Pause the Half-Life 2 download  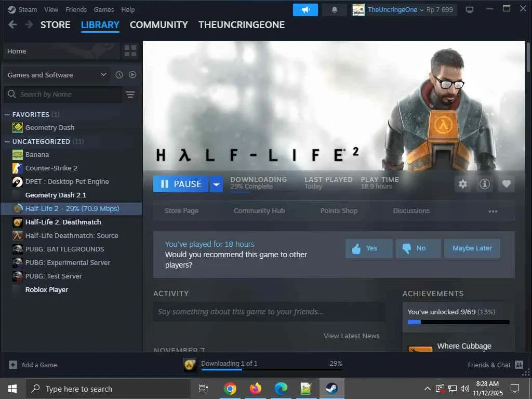[x=180, y=184]
